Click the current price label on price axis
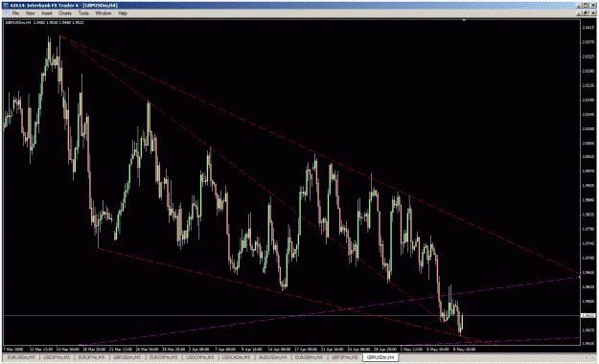The width and height of the screenshot is (599, 364). pos(587,315)
